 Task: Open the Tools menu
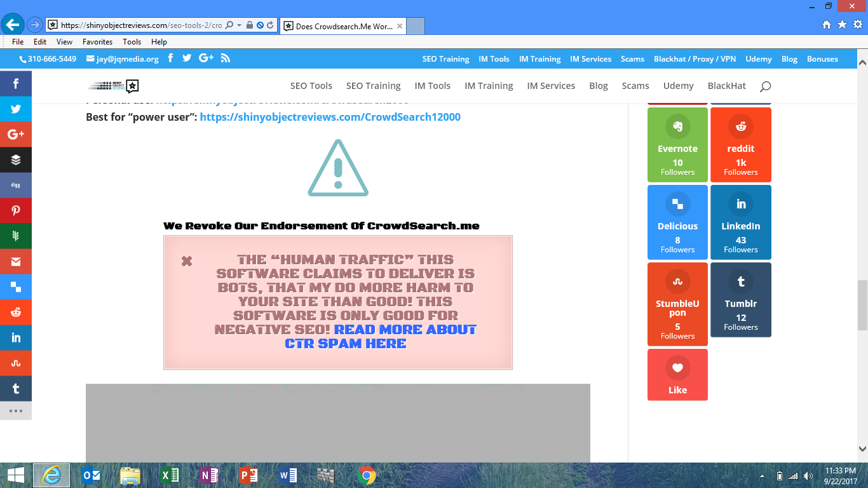[132, 42]
